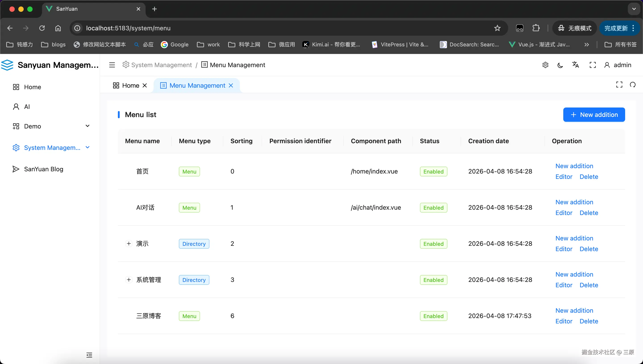Viewport: 643px width, 364px height.
Task: Click the blue New addition button
Action: pyautogui.click(x=594, y=115)
